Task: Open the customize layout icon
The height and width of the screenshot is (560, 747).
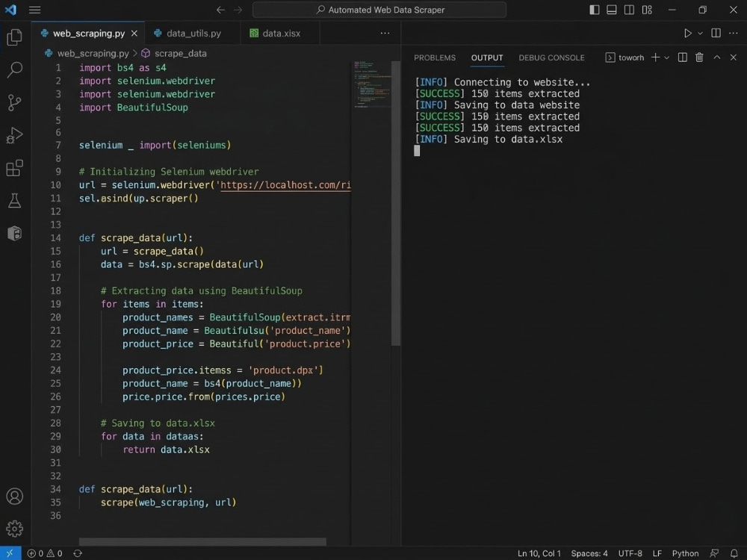Action: tap(647, 10)
